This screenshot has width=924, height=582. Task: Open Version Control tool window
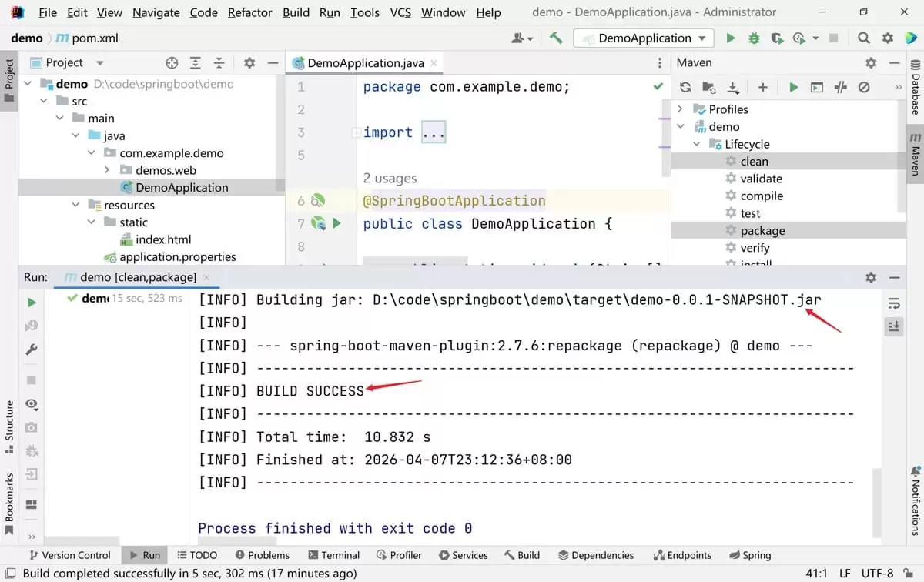(69, 555)
